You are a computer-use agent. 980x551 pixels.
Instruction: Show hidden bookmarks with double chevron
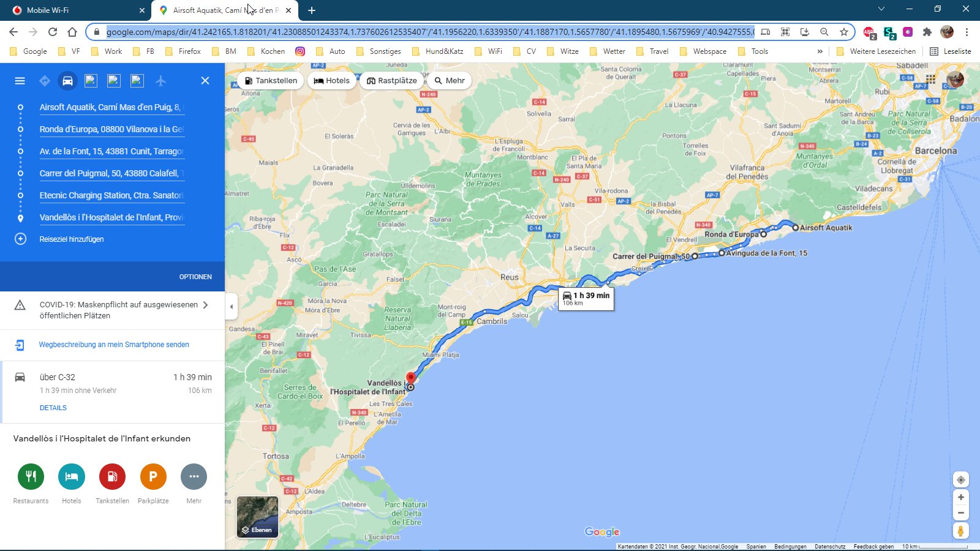(x=820, y=51)
